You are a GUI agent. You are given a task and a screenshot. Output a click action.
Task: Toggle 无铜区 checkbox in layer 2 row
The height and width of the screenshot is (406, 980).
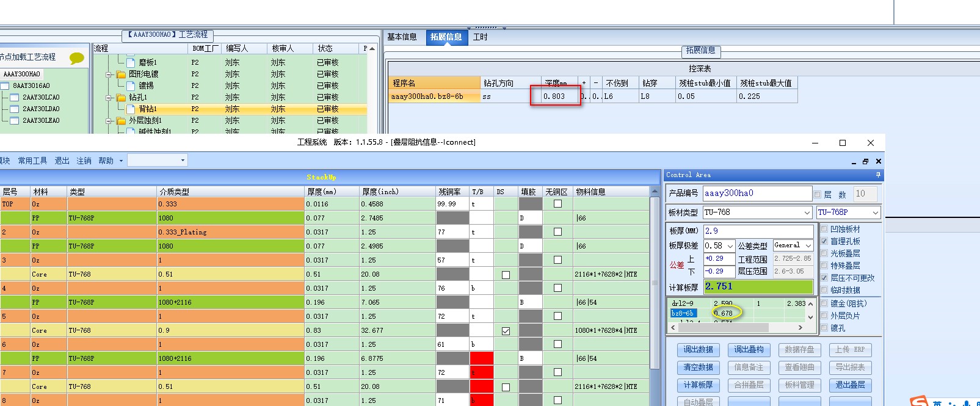(557, 232)
